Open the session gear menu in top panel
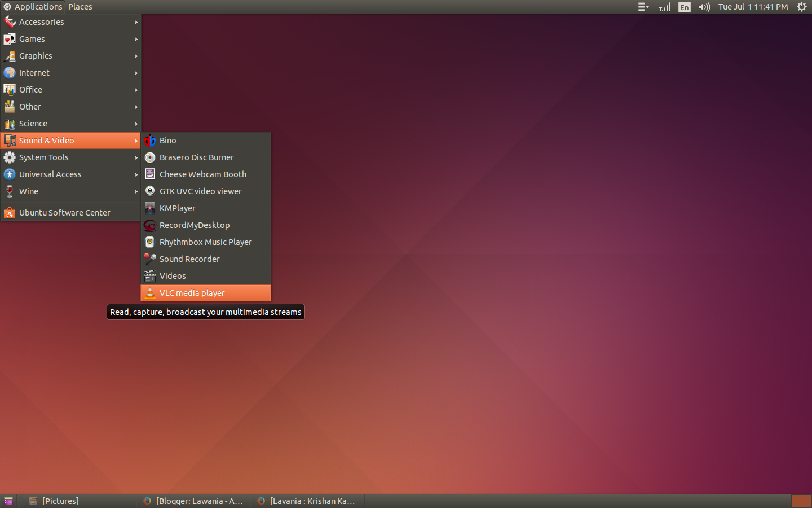Image resolution: width=812 pixels, height=508 pixels. point(802,7)
